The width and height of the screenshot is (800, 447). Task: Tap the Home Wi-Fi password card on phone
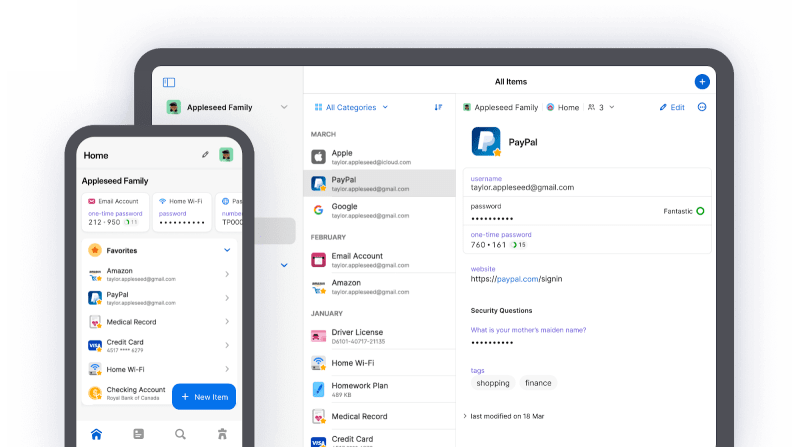182,212
